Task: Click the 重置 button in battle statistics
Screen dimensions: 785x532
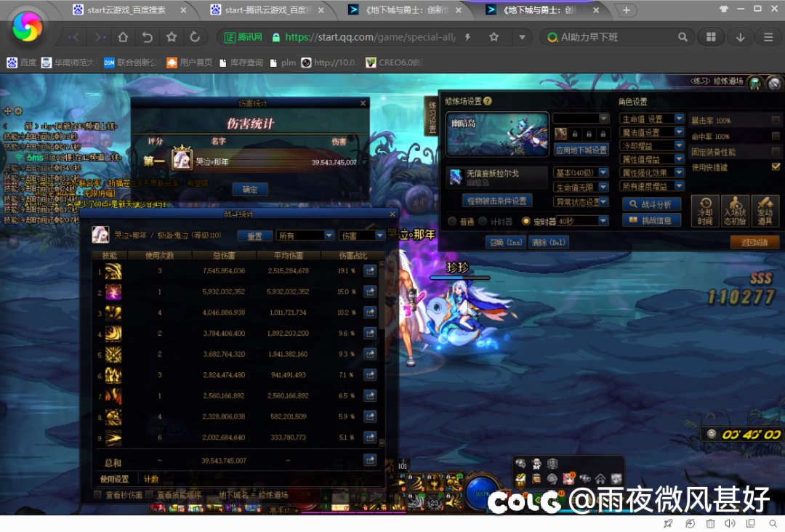Action: [254, 235]
